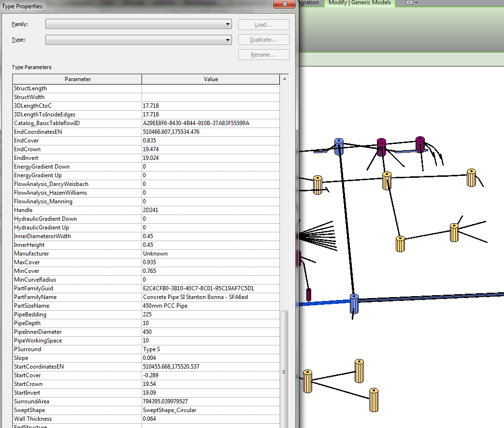Image resolution: width=504 pixels, height=428 pixels.
Task: Select the Wall Thickness value 0.064
Action: tap(149, 418)
